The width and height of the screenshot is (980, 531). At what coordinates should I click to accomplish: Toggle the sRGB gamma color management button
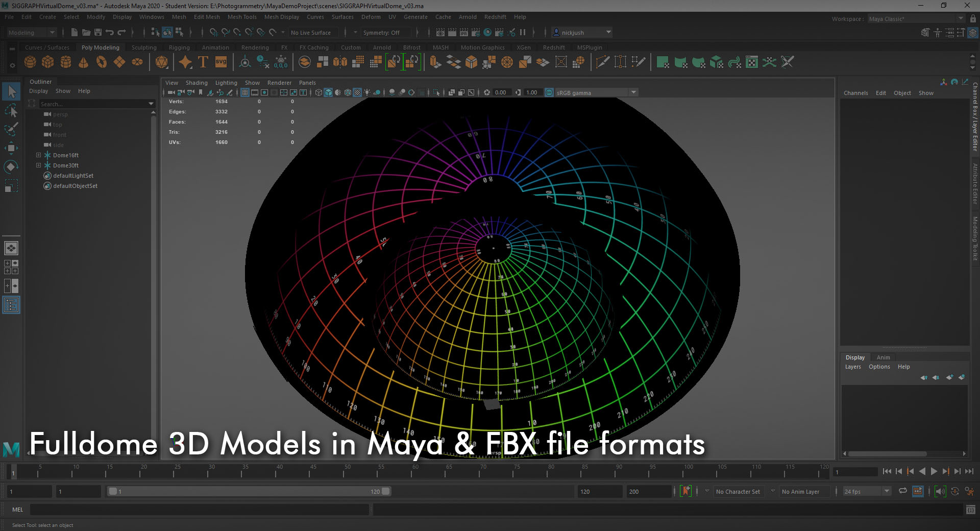[x=549, y=92]
